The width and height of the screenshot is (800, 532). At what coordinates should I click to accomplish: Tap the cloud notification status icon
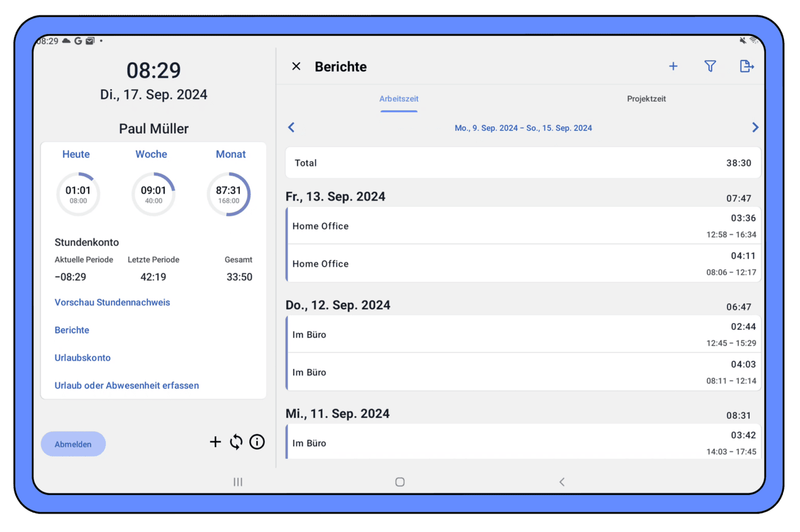tap(66, 41)
